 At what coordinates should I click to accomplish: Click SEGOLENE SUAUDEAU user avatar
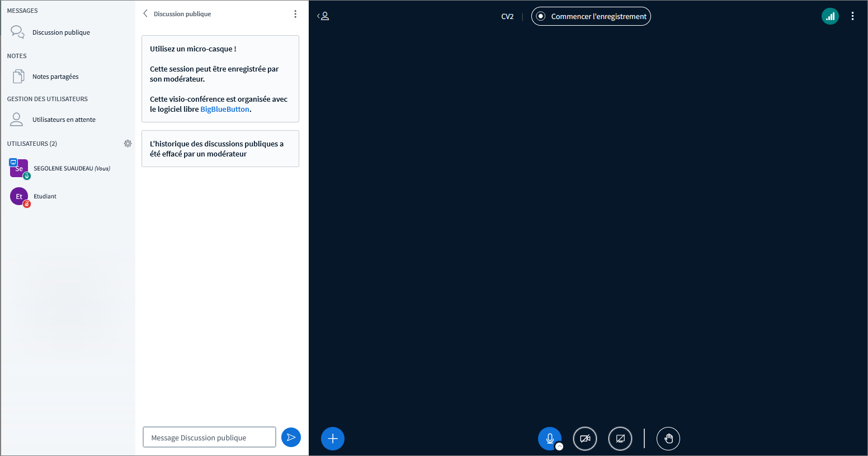pos(19,168)
